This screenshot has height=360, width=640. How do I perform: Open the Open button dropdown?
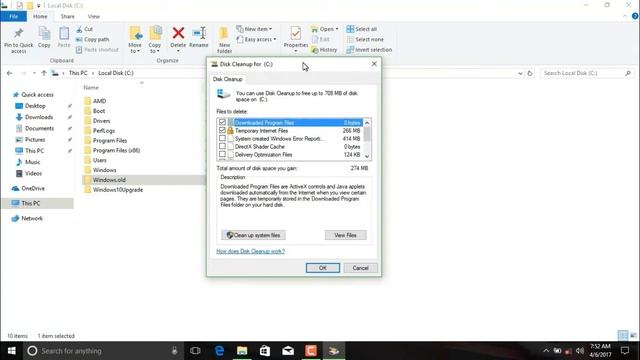[x=337, y=29]
